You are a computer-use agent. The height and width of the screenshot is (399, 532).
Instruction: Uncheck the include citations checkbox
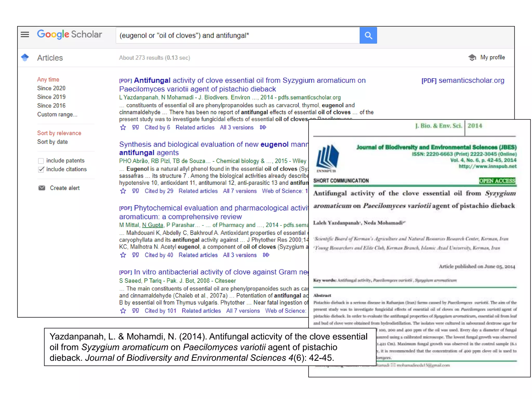click(x=41, y=170)
